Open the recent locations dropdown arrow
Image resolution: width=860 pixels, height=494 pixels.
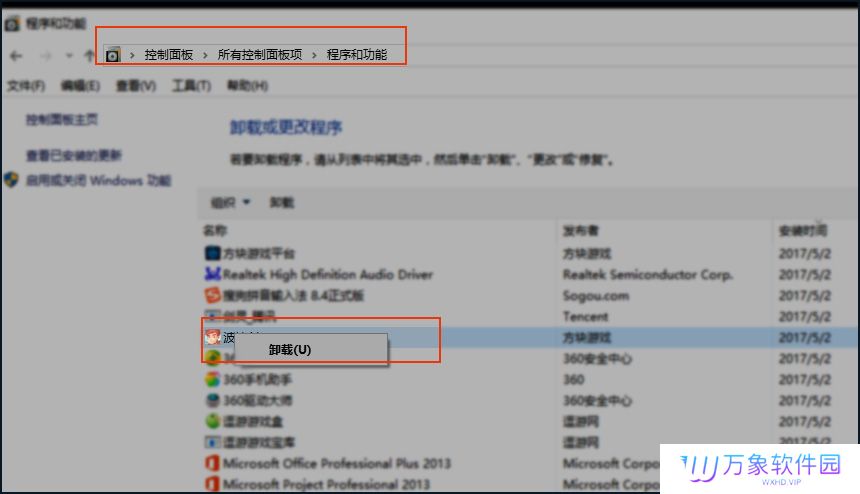coord(69,55)
